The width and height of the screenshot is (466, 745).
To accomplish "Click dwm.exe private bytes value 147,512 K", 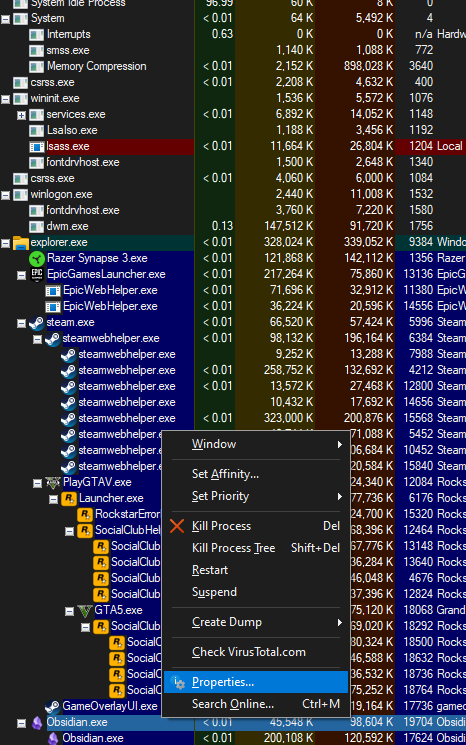I will 288,226.
